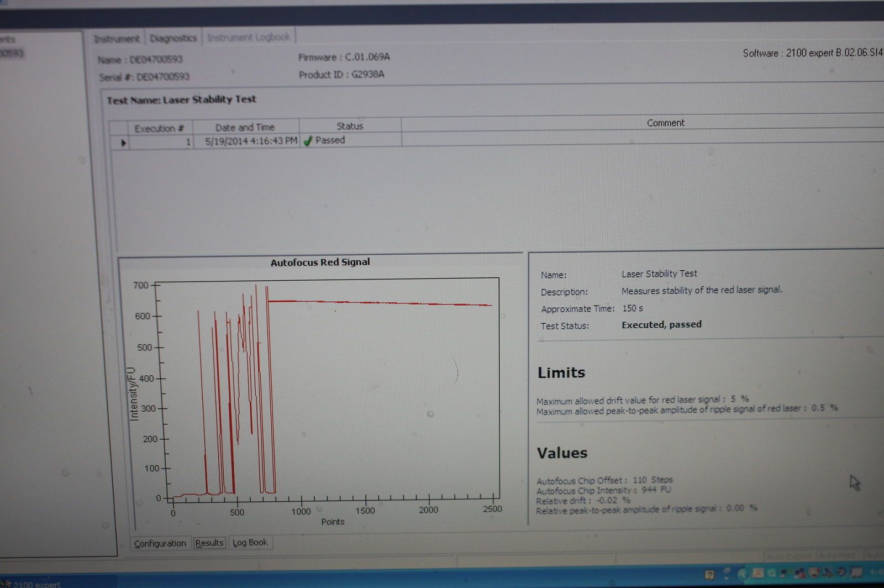Click the help question mark taskbar icon
Screen dimensions: 884x588
pyautogui.click(x=709, y=575)
